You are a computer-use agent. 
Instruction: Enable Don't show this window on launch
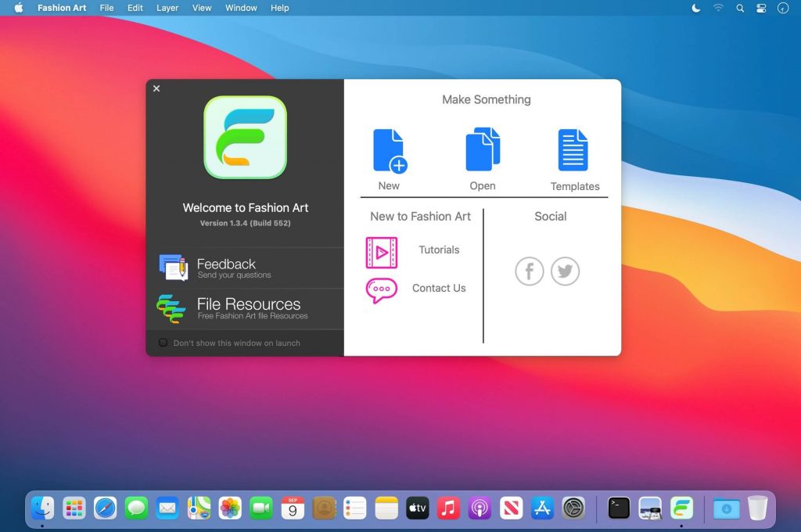point(163,343)
